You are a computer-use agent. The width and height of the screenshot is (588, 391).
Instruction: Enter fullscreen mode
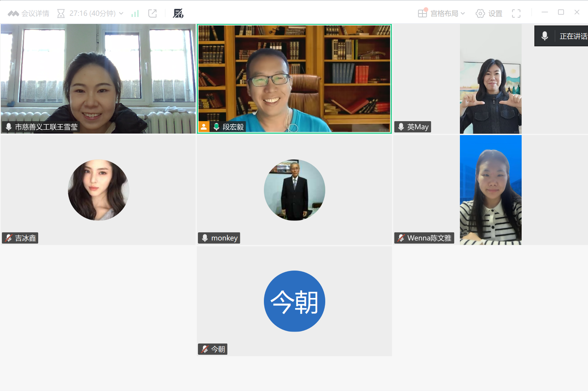(x=516, y=14)
